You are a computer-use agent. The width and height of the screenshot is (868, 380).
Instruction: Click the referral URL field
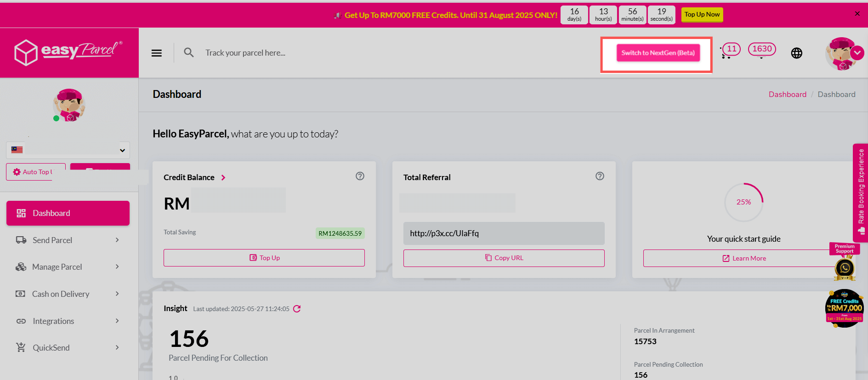504,233
